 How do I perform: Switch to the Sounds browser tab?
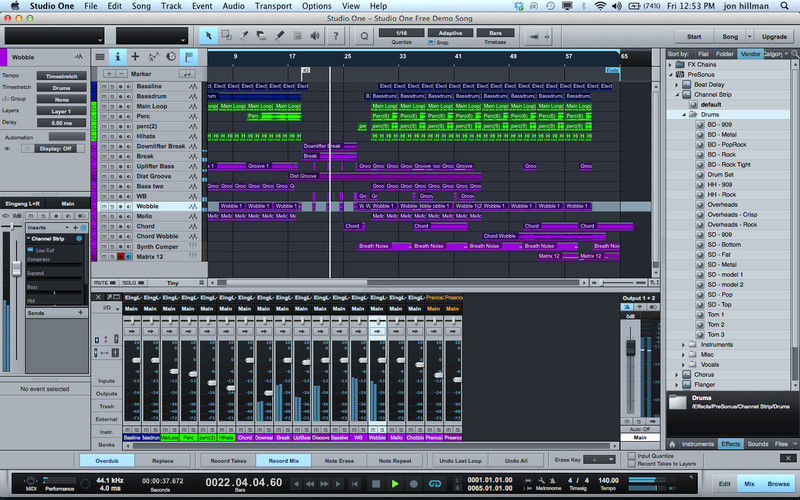pos(758,444)
